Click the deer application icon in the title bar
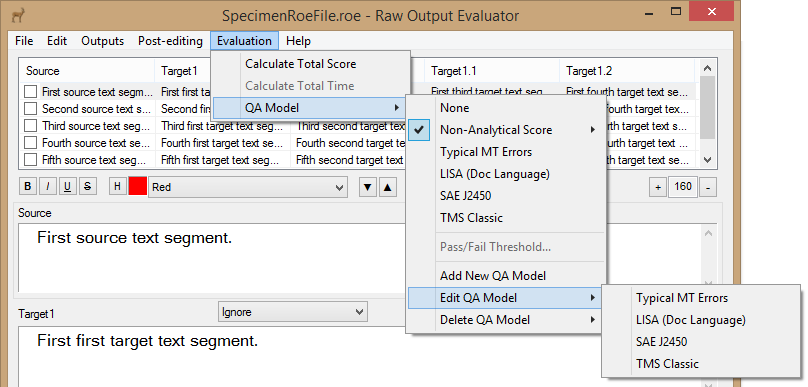The height and width of the screenshot is (387, 808). point(19,15)
